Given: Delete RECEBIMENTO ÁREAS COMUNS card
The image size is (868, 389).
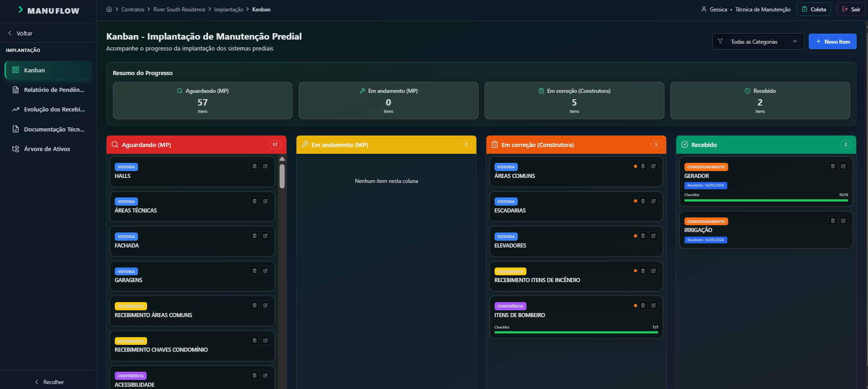Looking at the screenshot, I should click(255, 305).
